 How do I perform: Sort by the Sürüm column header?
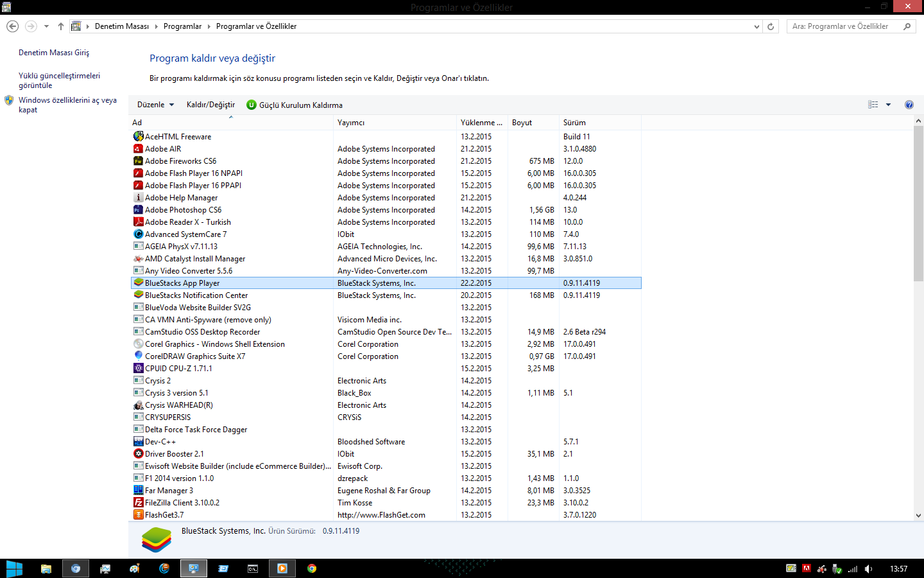(x=599, y=123)
